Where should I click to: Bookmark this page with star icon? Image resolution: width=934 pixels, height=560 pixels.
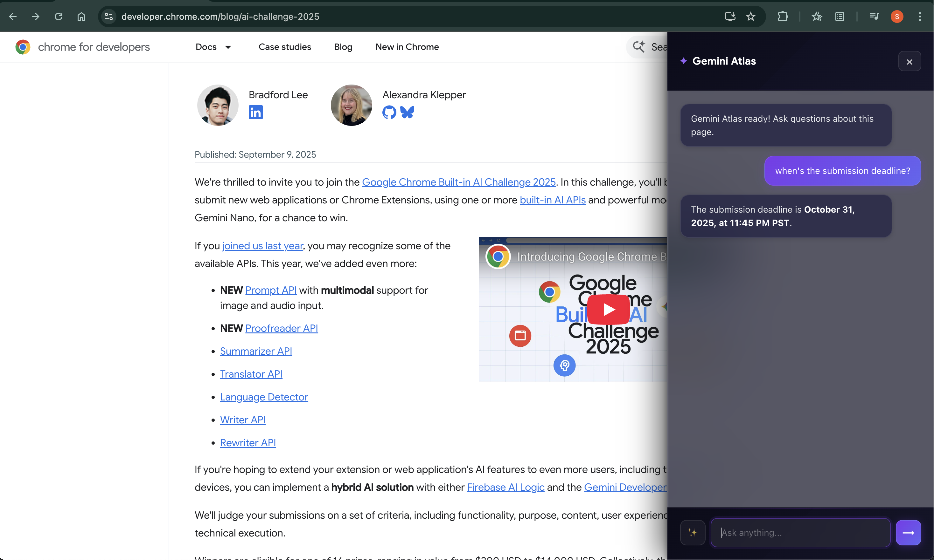(x=750, y=17)
